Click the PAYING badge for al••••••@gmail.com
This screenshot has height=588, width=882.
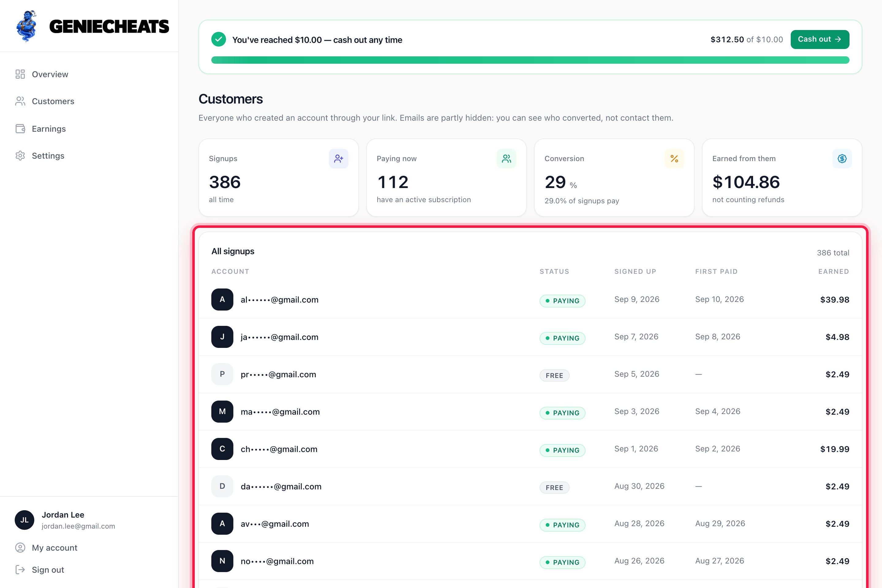pyautogui.click(x=563, y=301)
